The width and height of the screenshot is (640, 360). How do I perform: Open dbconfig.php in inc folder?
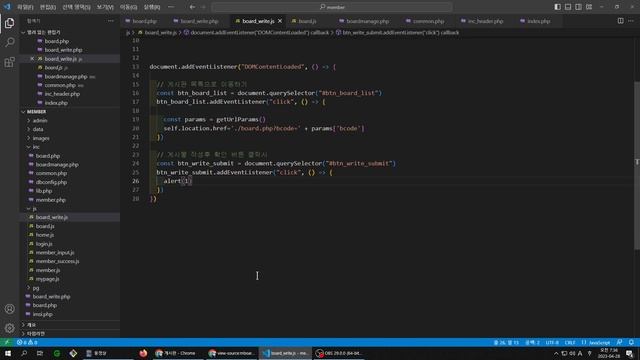tap(51, 182)
